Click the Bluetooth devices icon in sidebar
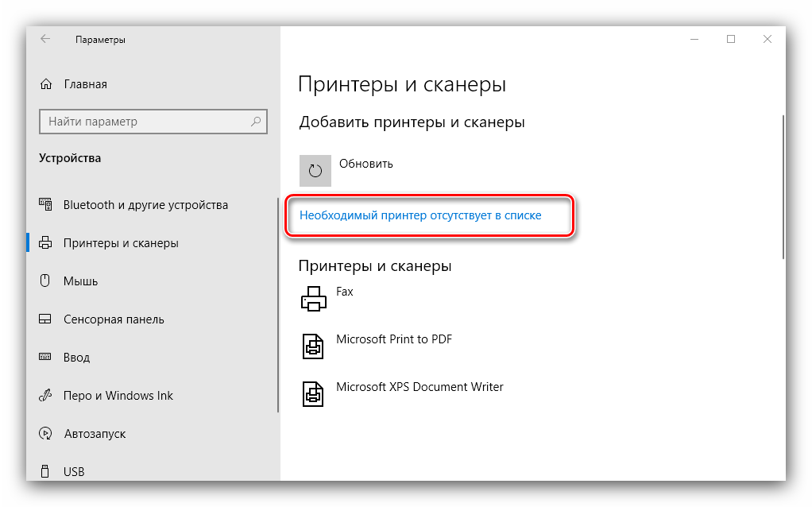 point(45,204)
